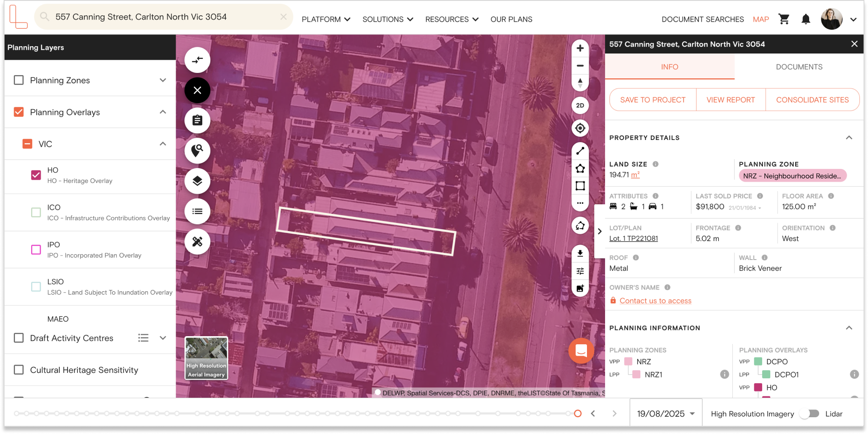Collapse Planning Overlays layer group
868x434 pixels.
point(163,112)
